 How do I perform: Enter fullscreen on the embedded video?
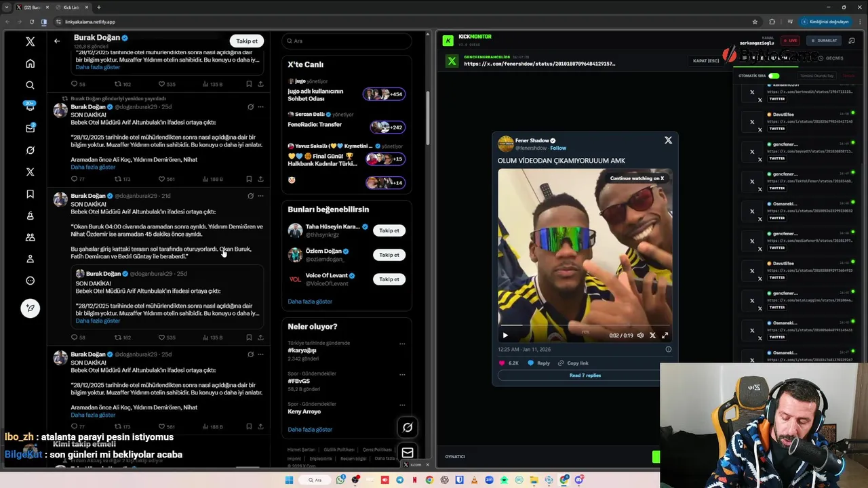(665, 335)
